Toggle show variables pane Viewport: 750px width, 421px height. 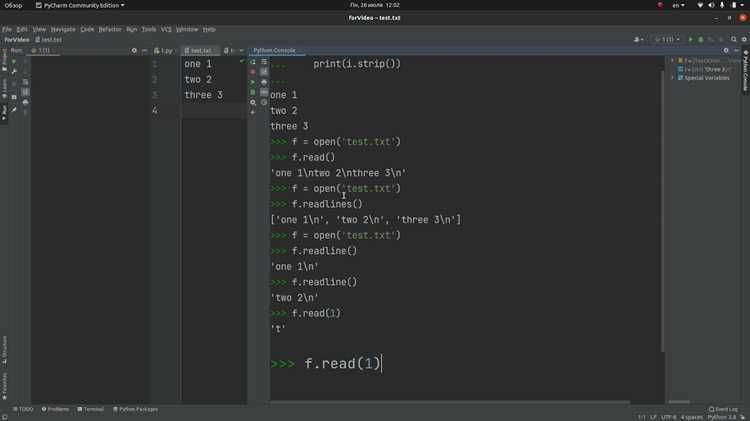(x=264, y=92)
